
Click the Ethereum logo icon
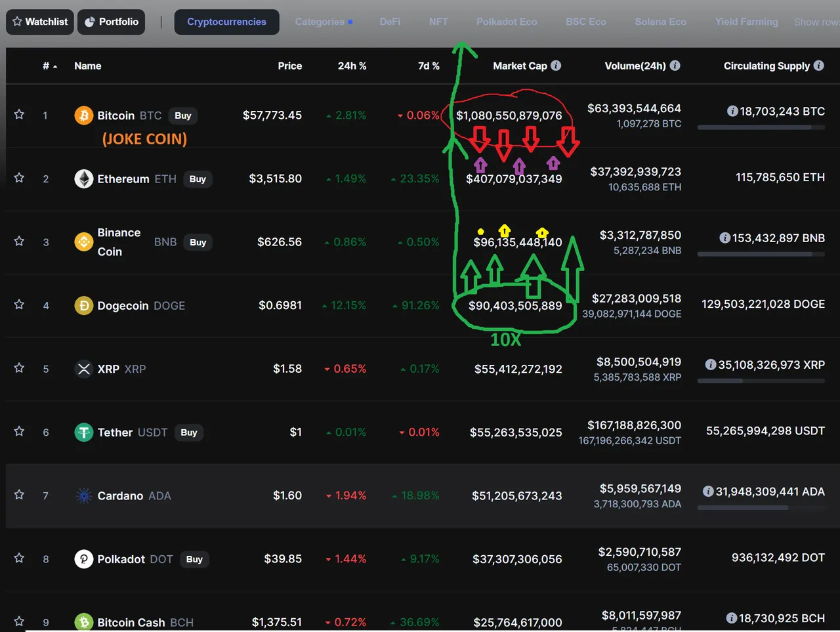pos(83,179)
